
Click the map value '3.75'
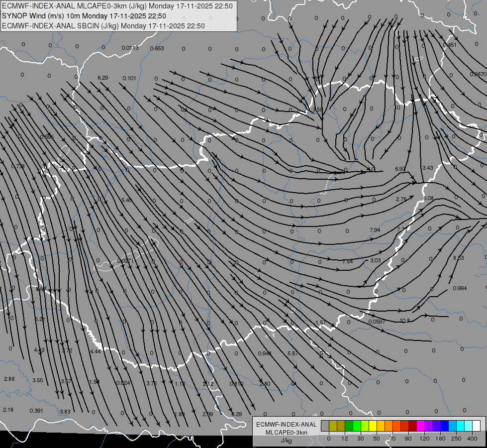click(x=152, y=383)
